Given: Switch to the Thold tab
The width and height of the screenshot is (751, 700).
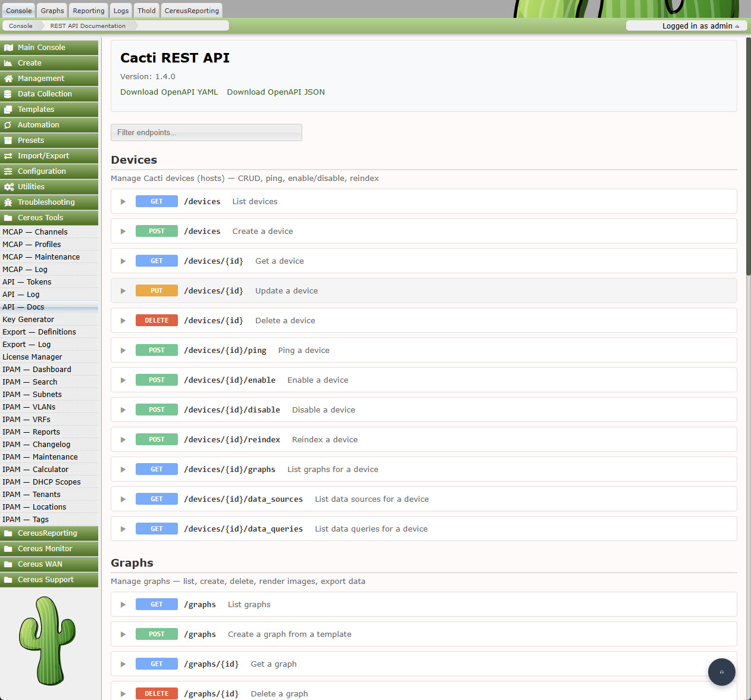Looking at the screenshot, I should point(146,10).
